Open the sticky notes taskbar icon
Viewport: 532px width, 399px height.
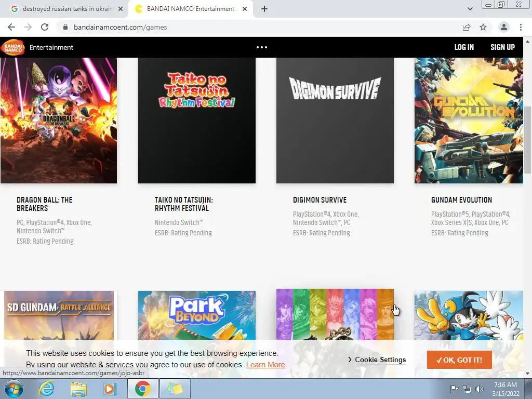coord(175,389)
